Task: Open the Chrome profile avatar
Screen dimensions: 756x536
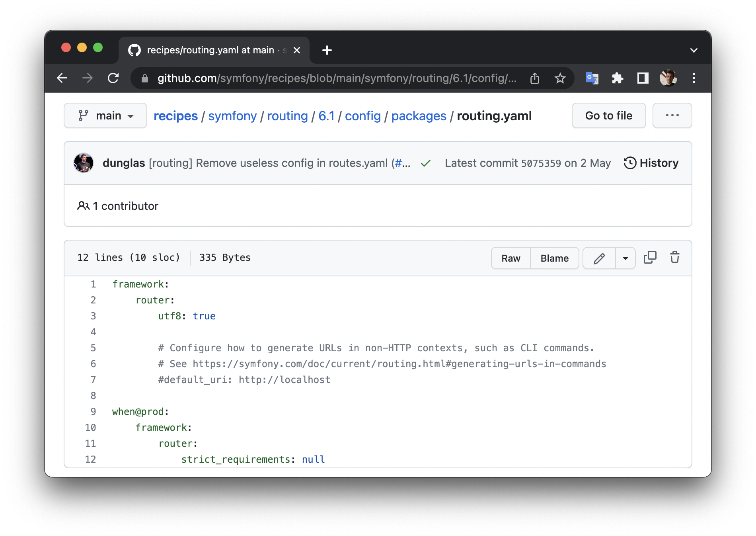Action: coord(668,78)
